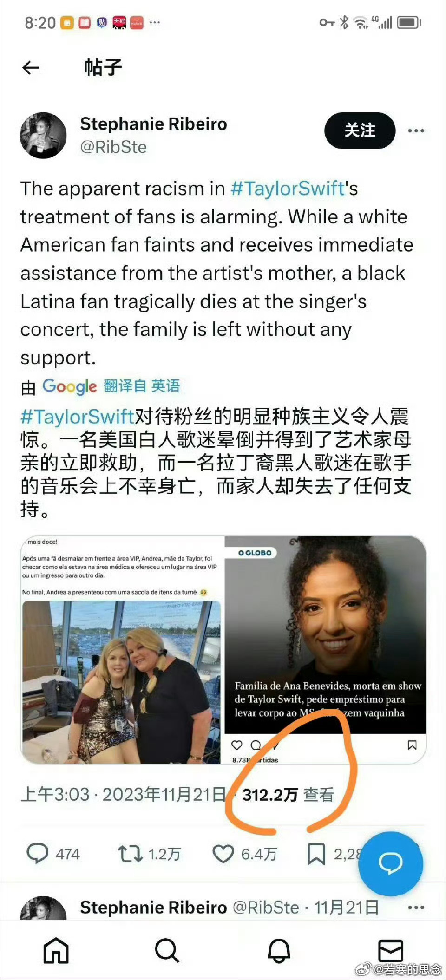Follow Stephanie Ribeiro with 关注 button
Screen dimensions: 446x980
[x=360, y=131]
